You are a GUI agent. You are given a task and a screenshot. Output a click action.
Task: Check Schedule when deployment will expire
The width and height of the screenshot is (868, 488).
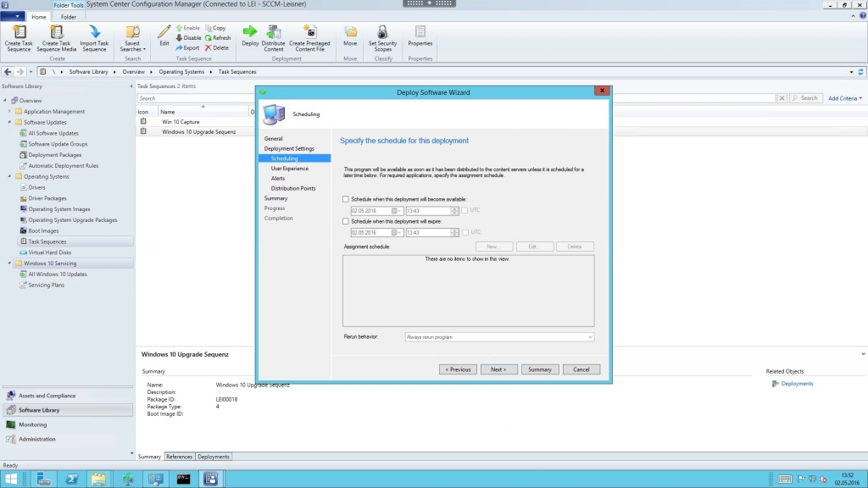[x=346, y=221]
